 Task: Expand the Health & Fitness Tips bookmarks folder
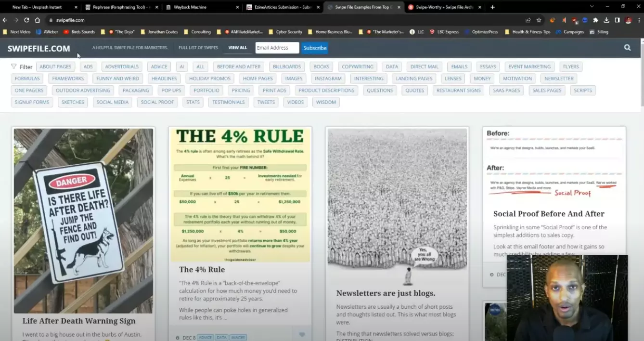click(532, 32)
